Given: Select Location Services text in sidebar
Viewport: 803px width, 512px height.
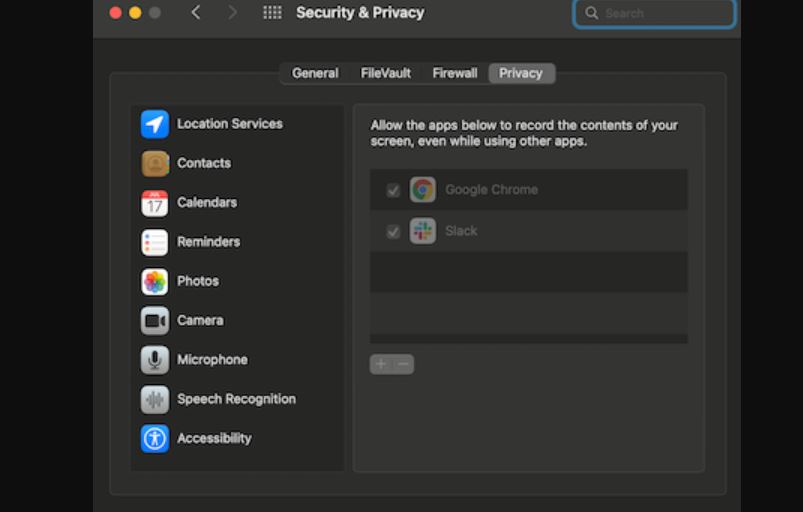Looking at the screenshot, I should pyautogui.click(x=230, y=124).
